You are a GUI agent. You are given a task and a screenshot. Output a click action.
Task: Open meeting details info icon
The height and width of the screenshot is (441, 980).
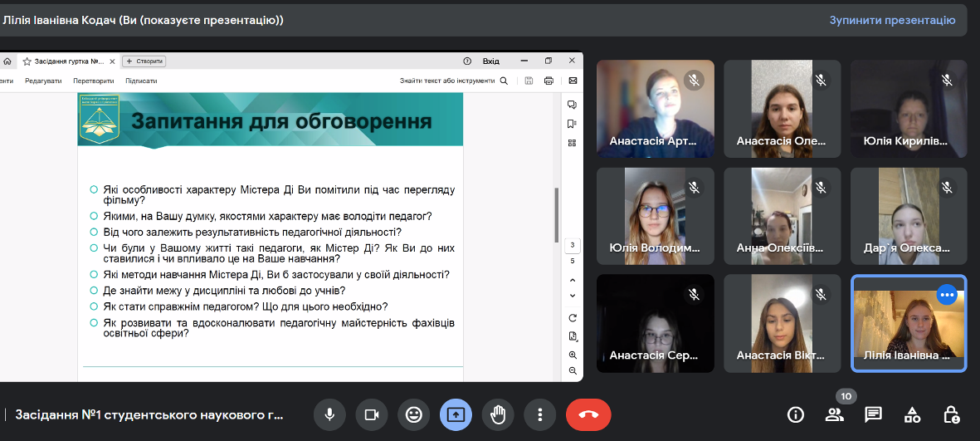coord(796,414)
